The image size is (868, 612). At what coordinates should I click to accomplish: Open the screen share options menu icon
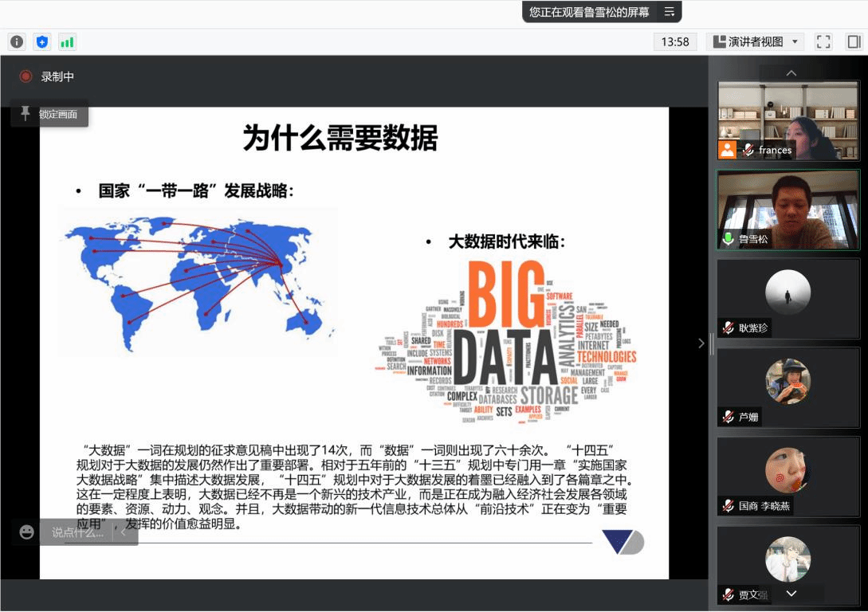[669, 12]
